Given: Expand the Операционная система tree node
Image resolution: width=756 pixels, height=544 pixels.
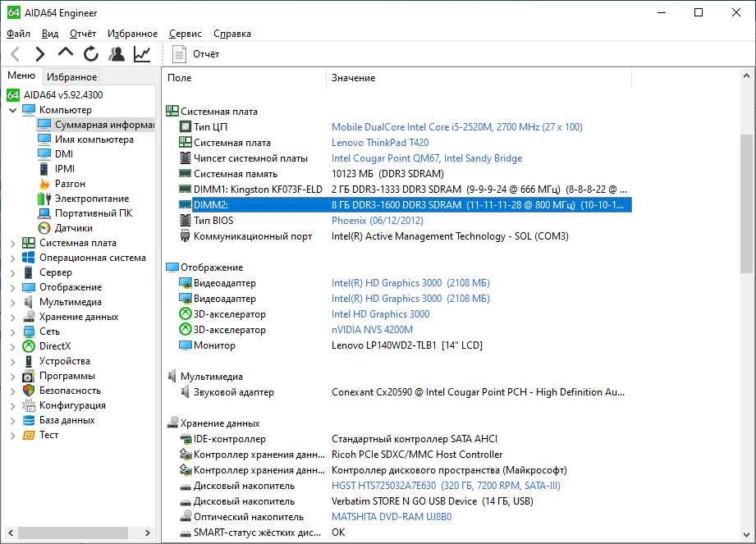Looking at the screenshot, I should coord(13,258).
